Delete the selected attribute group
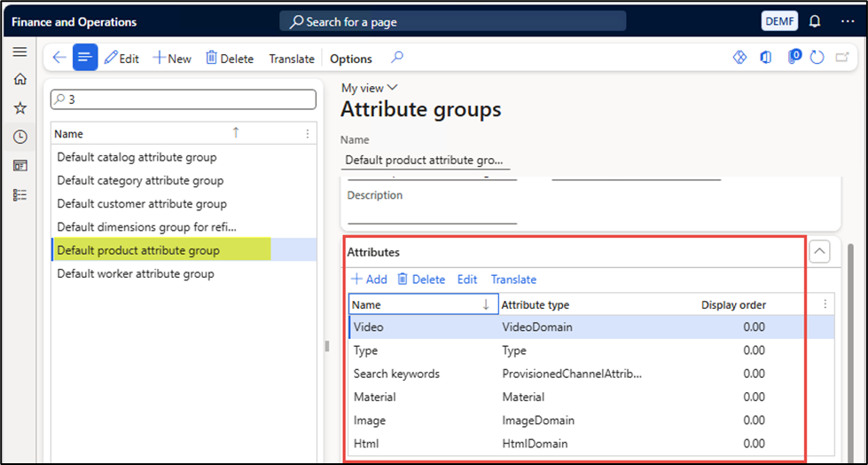868x465 pixels. click(x=229, y=59)
